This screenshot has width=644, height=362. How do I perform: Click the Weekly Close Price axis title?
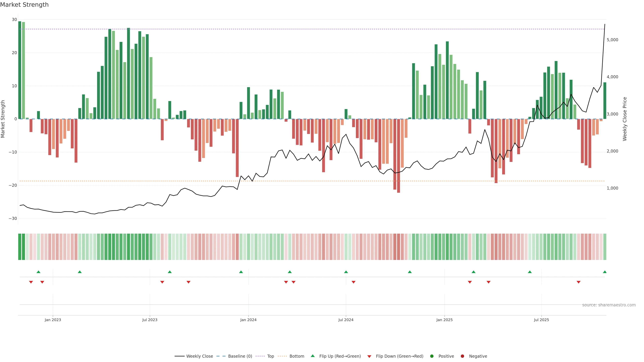tap(625, 119)
